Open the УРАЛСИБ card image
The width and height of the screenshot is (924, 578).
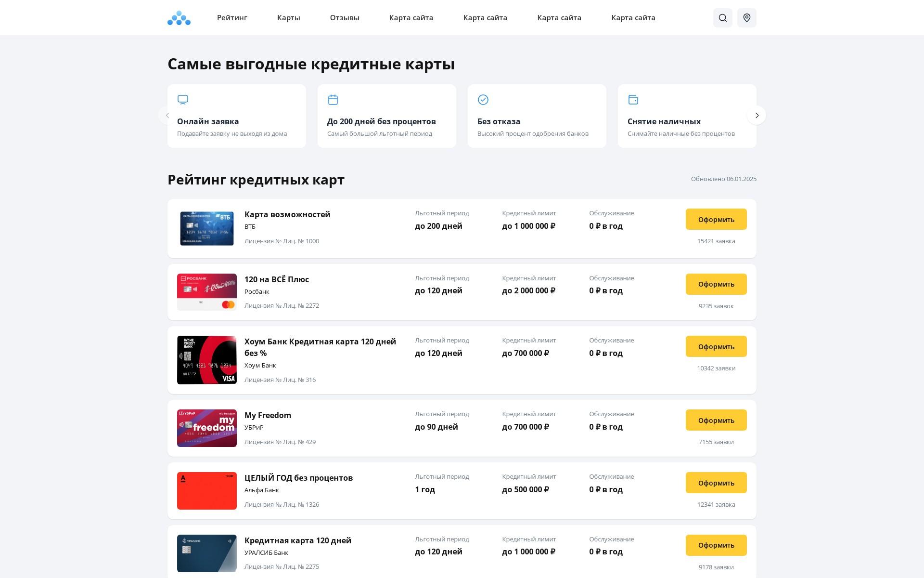pyautogui.click(x=207, y=553)
